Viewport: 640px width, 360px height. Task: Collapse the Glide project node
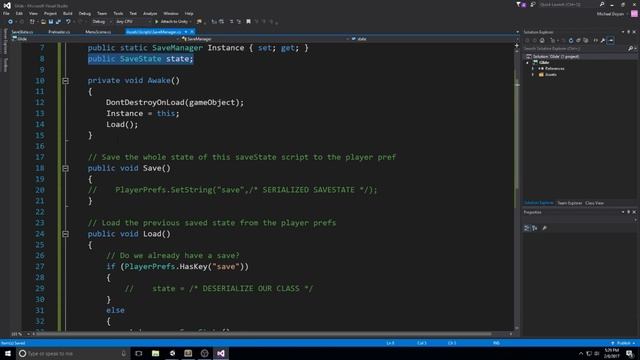tap(527, 62)
